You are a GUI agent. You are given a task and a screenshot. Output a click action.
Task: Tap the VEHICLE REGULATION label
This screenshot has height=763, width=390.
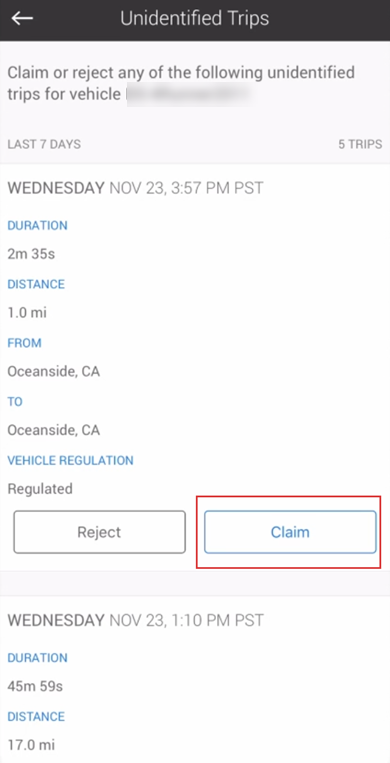[71, 460]
